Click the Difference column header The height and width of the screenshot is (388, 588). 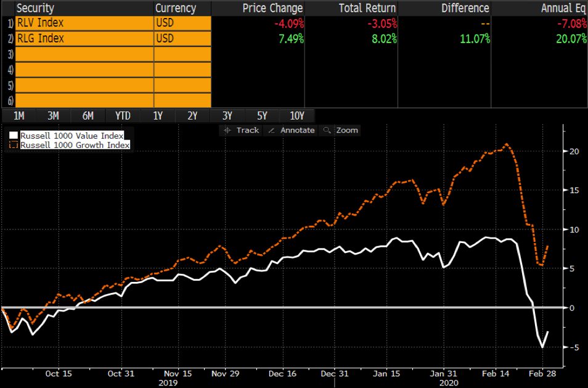coord(465,8)
